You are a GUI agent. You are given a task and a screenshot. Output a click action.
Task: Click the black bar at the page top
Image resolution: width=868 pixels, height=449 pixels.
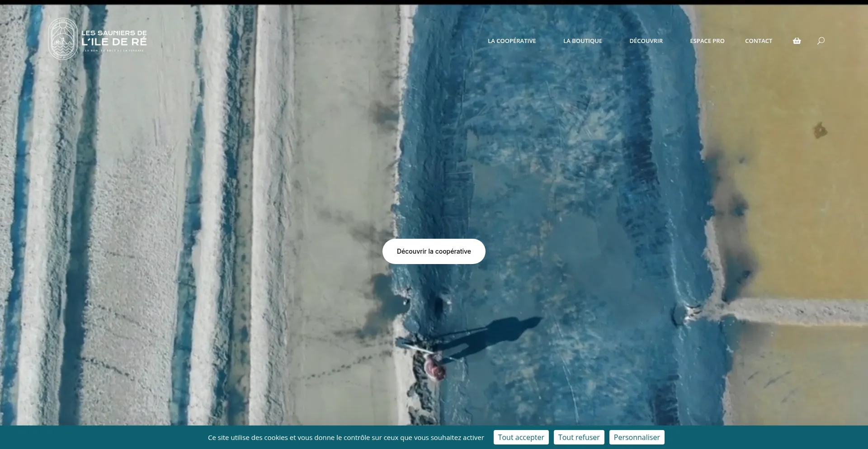point(434,2)
